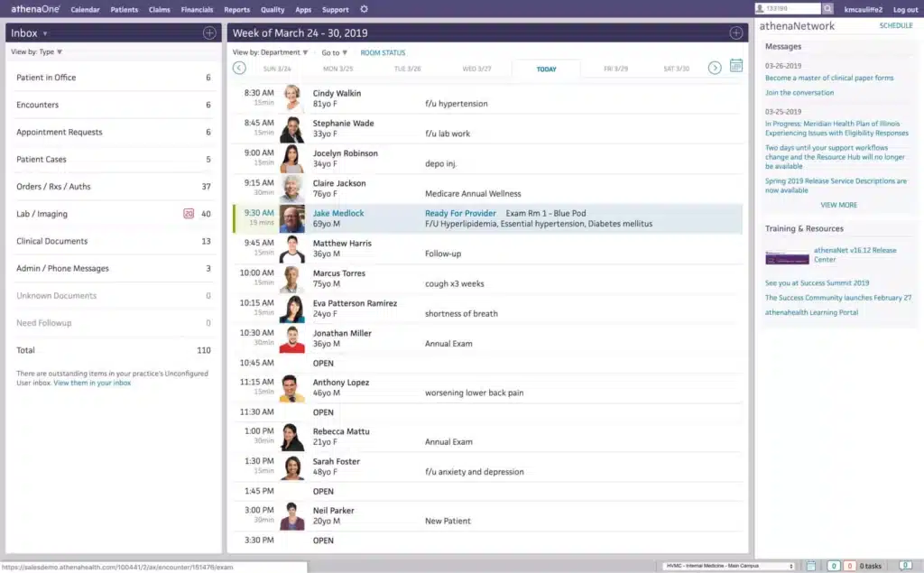
Task: Open the View by Type filter
Action: [35, 51]
